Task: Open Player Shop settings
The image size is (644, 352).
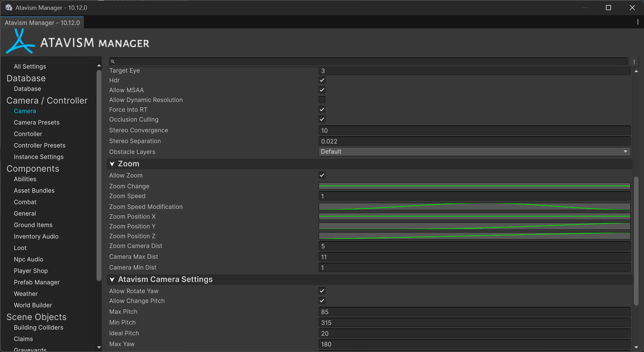Action: [x=31, y=271]
